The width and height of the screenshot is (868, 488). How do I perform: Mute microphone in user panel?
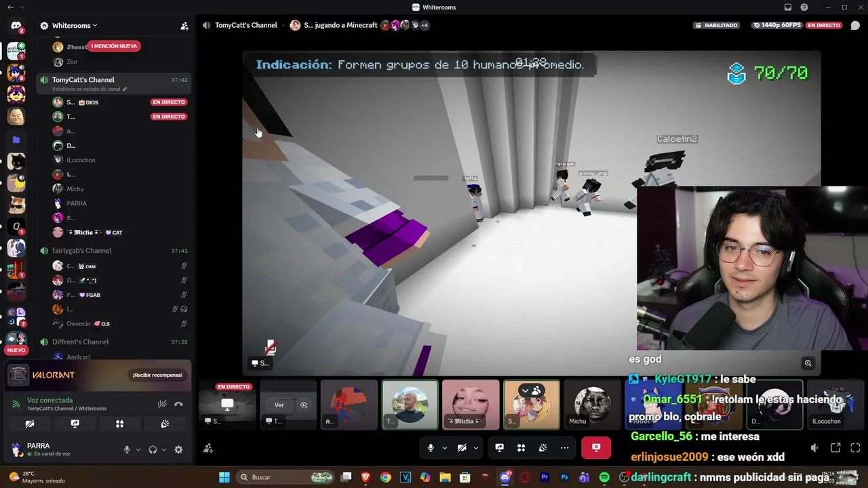tap(127, 449)
